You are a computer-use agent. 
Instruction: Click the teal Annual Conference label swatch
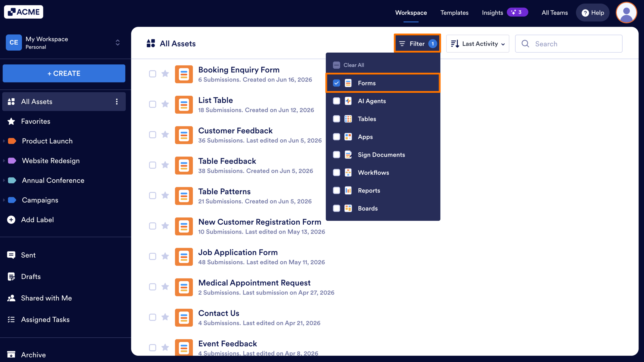coord(12,180)
